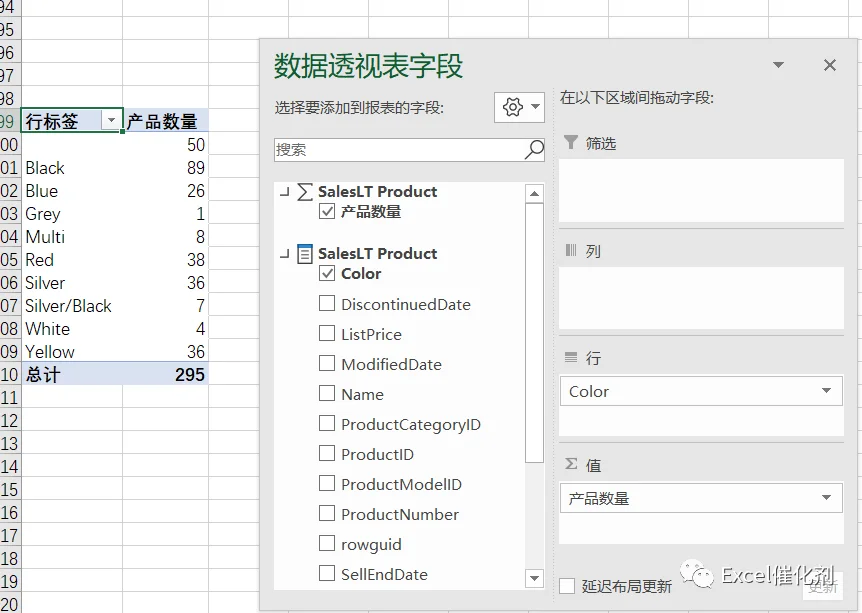862x613 pixels.
Task: Click the 筛选 filter area icon
Action: point(571,143)
